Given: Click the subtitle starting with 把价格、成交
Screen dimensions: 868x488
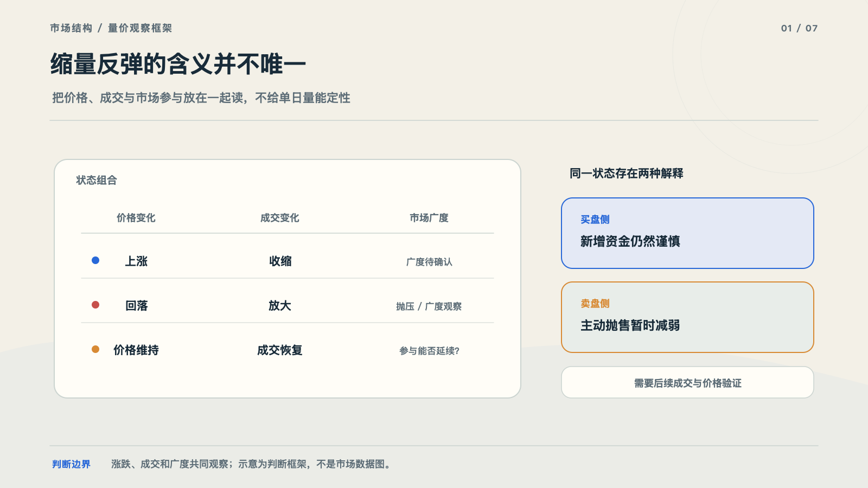Looking at the screenshot, I should coord(201,98).
